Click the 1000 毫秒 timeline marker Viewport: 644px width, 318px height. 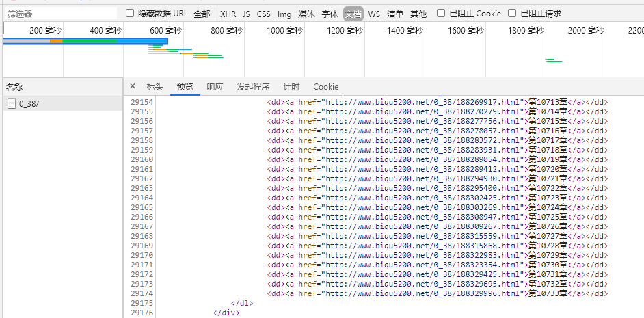point(284,30)
